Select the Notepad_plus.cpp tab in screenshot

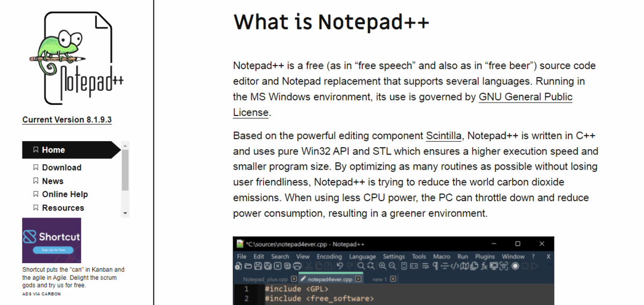[266, 279]
